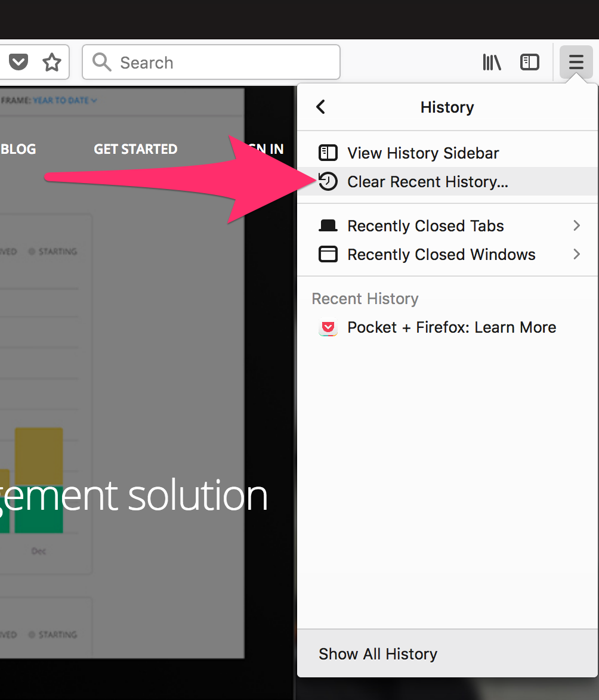Click the GET STARTED navigation link
Viewport: 599px width, 700px height.
point(135,149)
